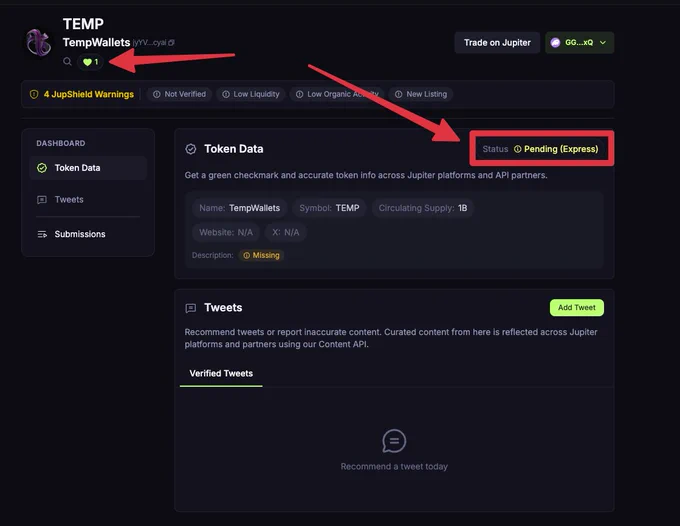680x526 pixels.
Task: Click the Not Verified warning chip
Action: point(180,94)
